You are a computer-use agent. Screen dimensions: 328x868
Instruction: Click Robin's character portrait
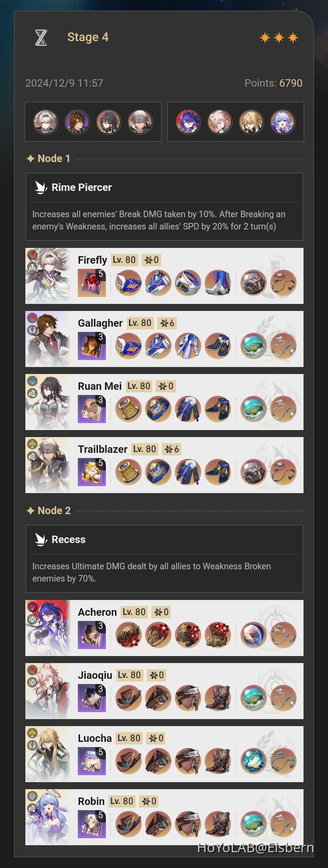pyautogui.click(x=48, y=817)
